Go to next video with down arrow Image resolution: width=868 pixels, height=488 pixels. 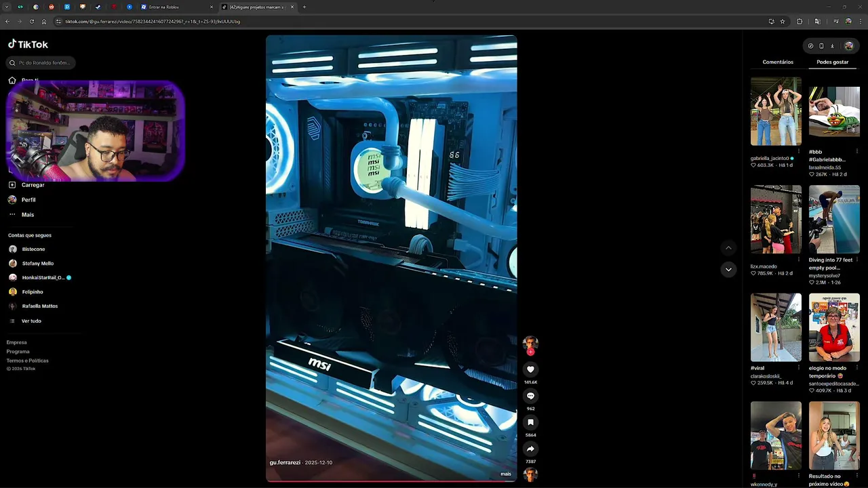pos(728,269)
